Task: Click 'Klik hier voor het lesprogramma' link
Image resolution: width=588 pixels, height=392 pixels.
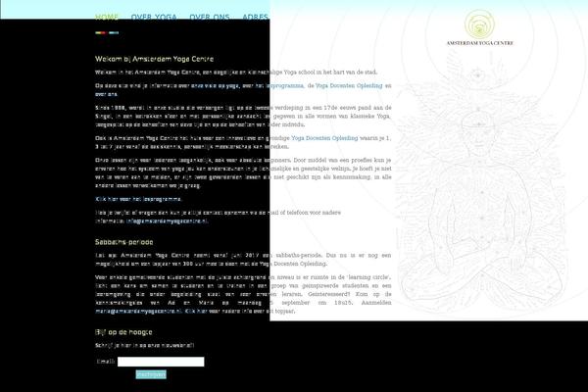Action: coord(138,199)
